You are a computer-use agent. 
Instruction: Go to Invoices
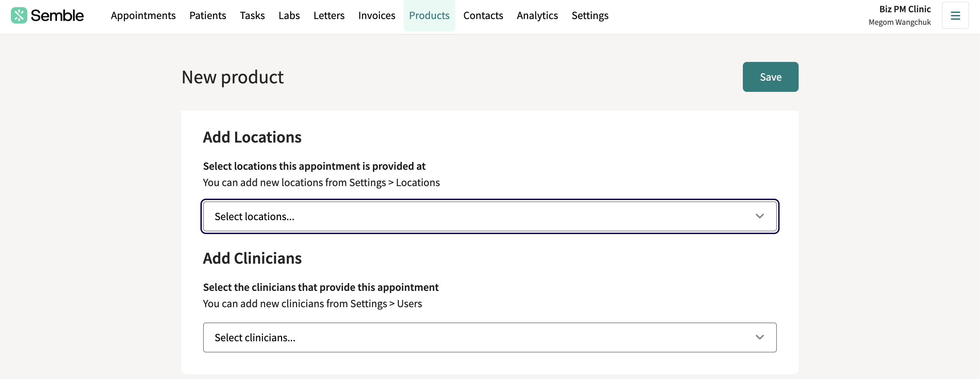[x=377, y=15]
